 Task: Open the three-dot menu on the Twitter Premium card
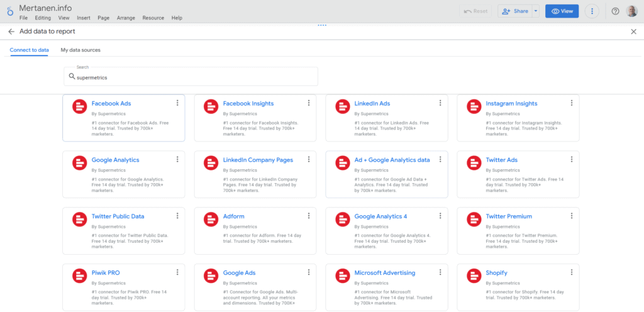pyautogui.click(x=572, y=216)
